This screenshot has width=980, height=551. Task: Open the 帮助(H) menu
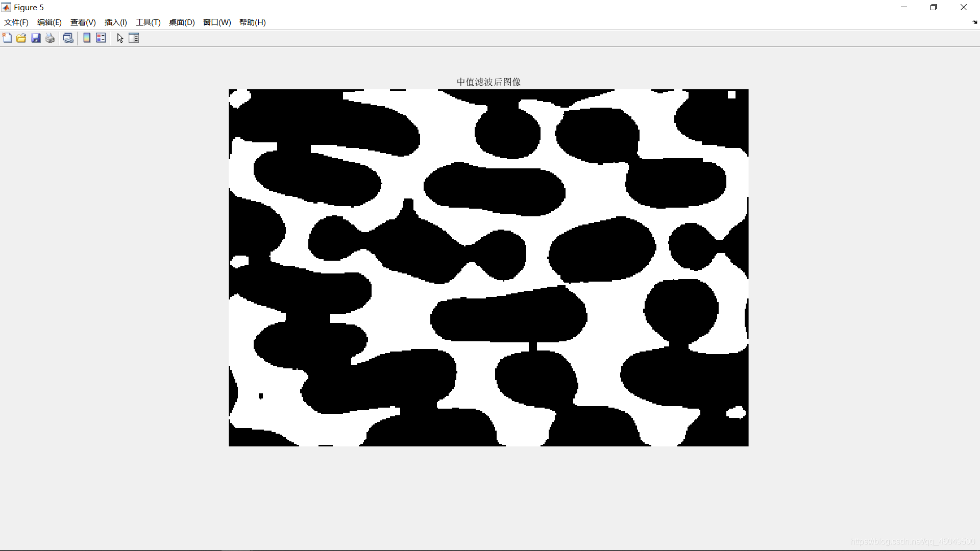[252, 22]
